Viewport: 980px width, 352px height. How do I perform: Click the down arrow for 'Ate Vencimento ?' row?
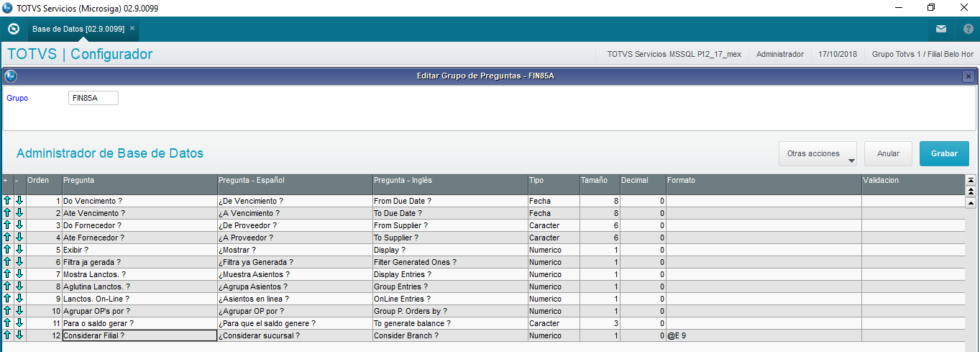[19, 213]
